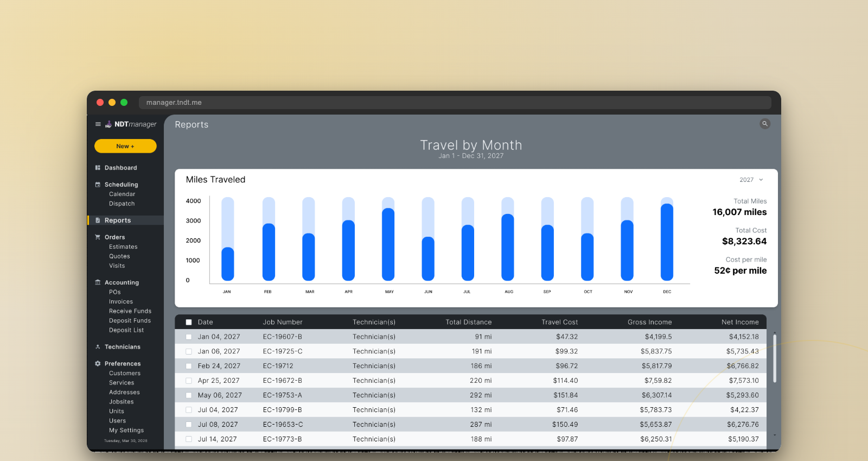The image size is (868, 461).
Task: Click the Technicians people icon
Action: point(98,347)
